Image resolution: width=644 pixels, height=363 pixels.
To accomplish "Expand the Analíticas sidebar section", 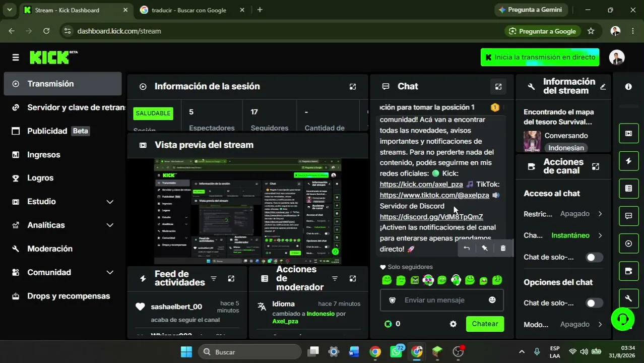I will tap(110, 225).
